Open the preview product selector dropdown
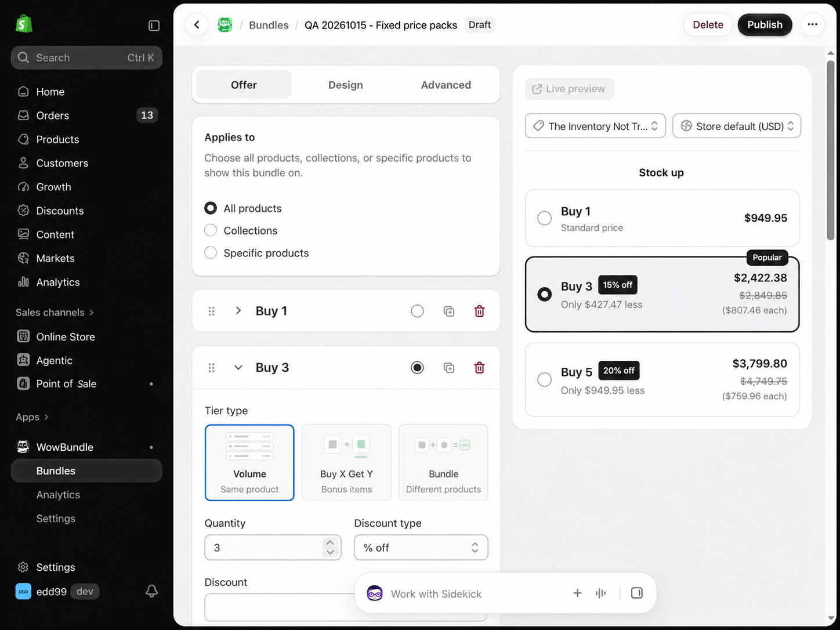This screenshot has width=840, height=630. 595,126
